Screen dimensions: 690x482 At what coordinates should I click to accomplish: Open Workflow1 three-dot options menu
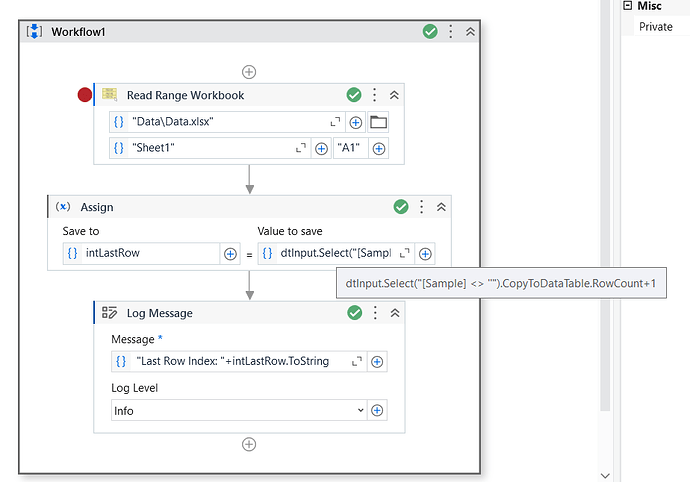coord(451,32)
